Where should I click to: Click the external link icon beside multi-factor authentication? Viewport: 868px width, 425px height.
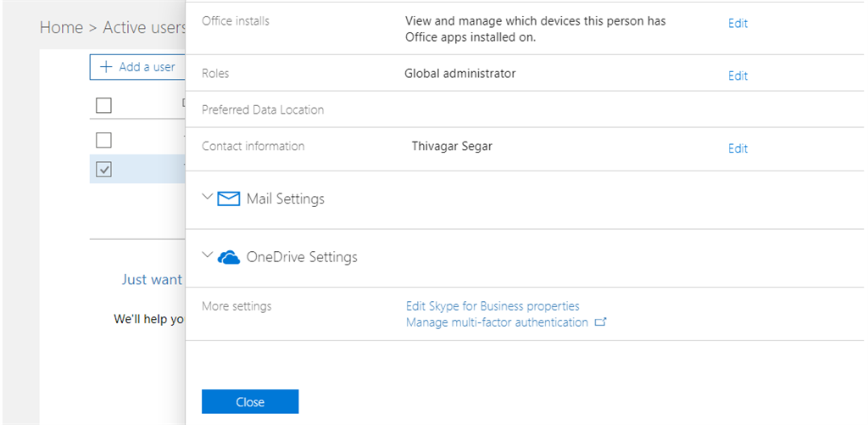click(x=601, y=322)
